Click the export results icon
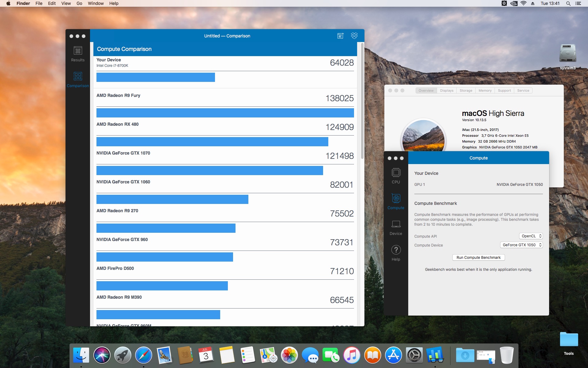588x368 pixels. coord(340,36)
